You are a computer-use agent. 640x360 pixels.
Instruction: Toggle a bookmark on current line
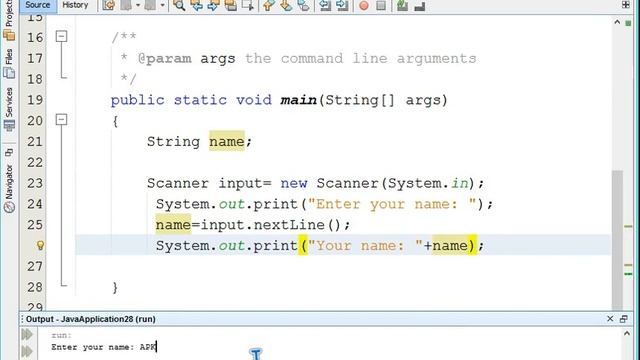coord(303,5)
